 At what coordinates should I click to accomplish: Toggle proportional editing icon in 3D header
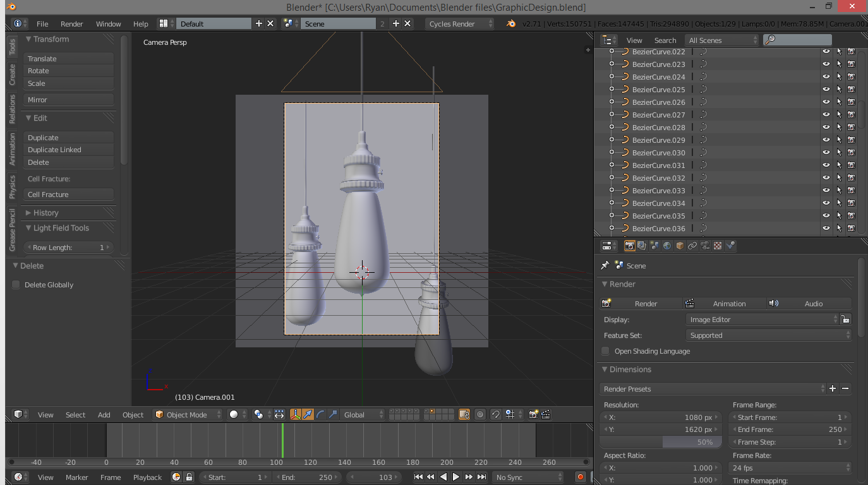coord(480,414)
